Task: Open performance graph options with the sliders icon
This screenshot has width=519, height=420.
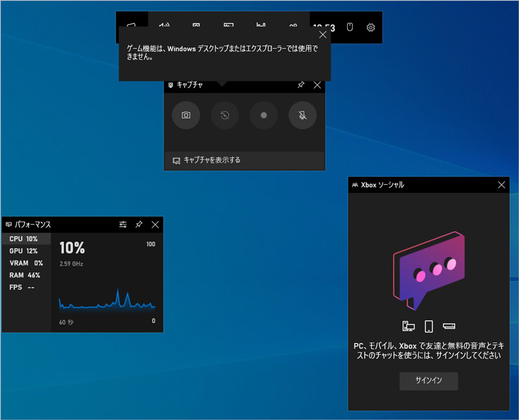Action: (123, 224)
